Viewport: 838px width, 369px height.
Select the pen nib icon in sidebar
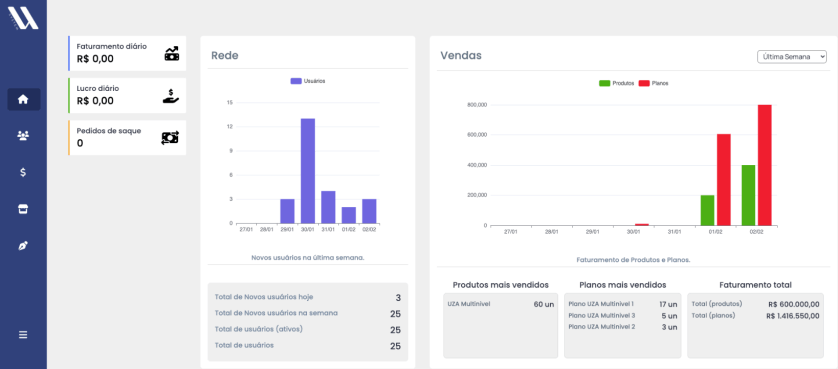23,246
